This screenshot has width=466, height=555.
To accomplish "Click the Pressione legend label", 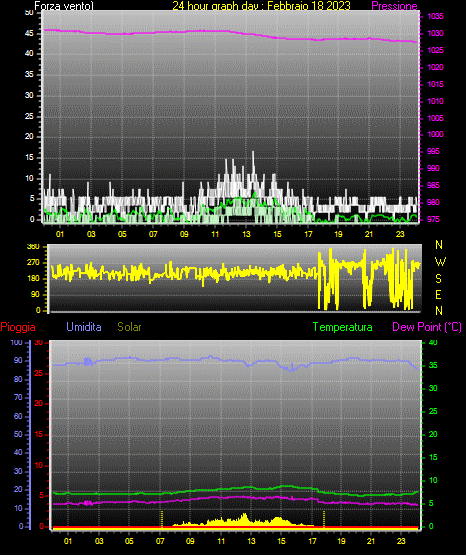I will (394, 6).
